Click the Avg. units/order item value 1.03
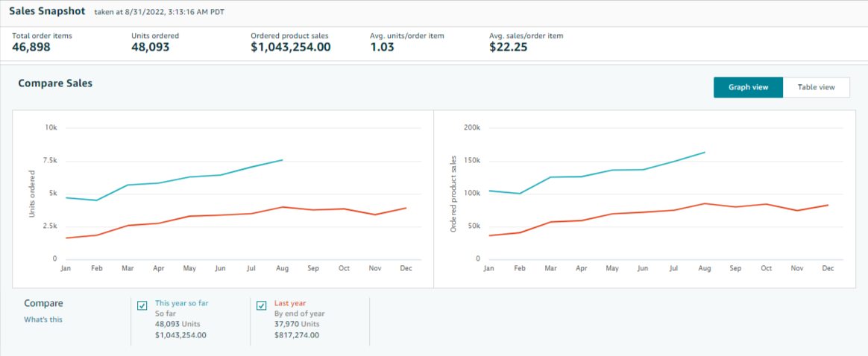The height and width of the screenshot is (356, 868). (383, 48)
